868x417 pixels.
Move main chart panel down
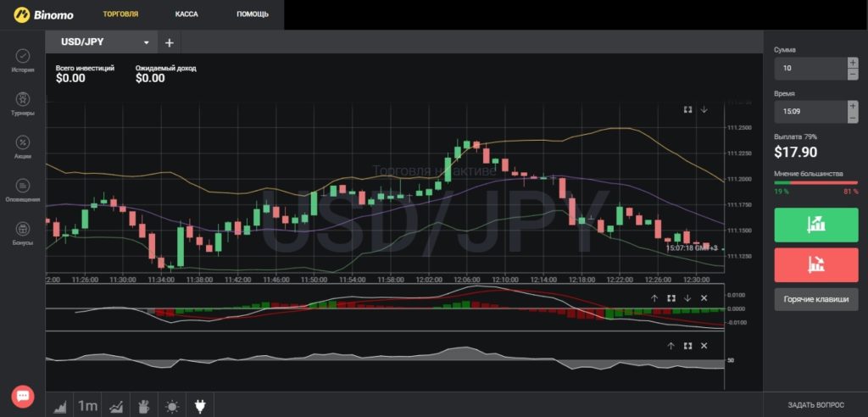click(x=704, y=109)
